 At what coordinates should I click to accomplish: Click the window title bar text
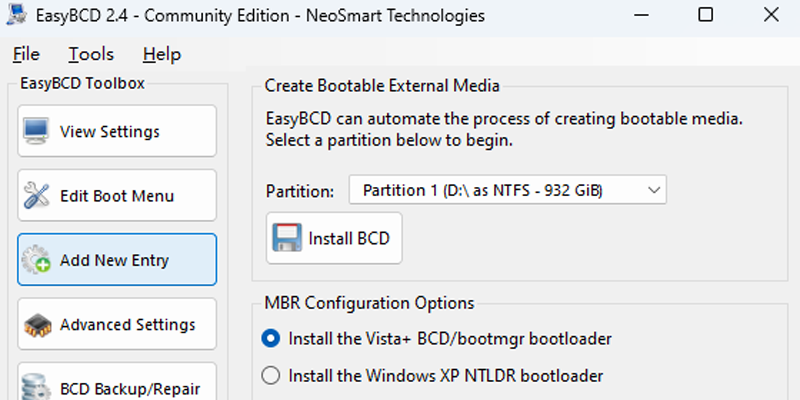pyautogui.click(x=260, y=15)
